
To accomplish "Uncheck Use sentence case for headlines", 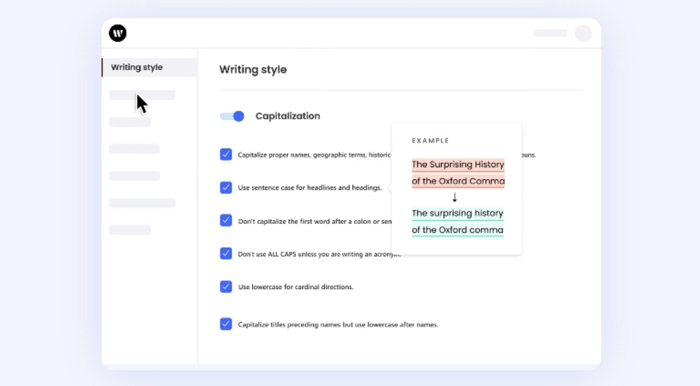I will (x=226, y=187).
